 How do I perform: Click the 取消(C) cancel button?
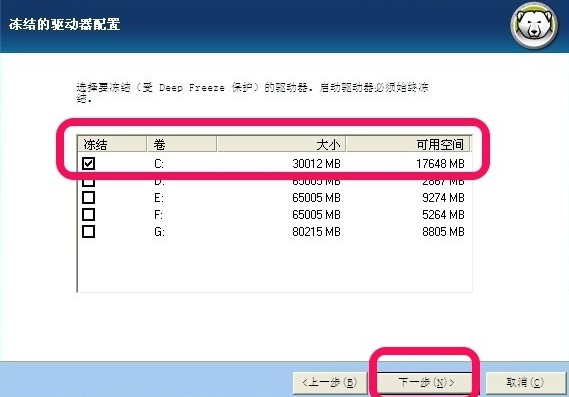525,382
